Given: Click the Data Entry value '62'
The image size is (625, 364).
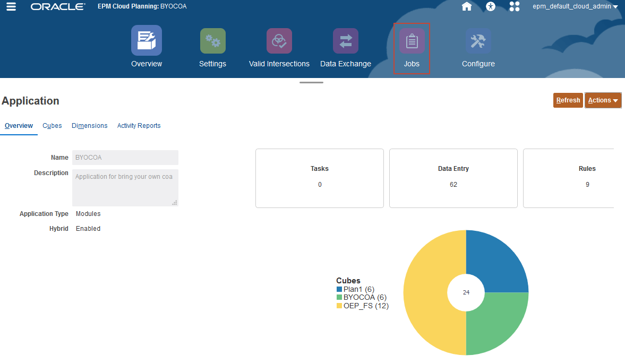Looking at the screenshot, I should [x=453, y=185].
